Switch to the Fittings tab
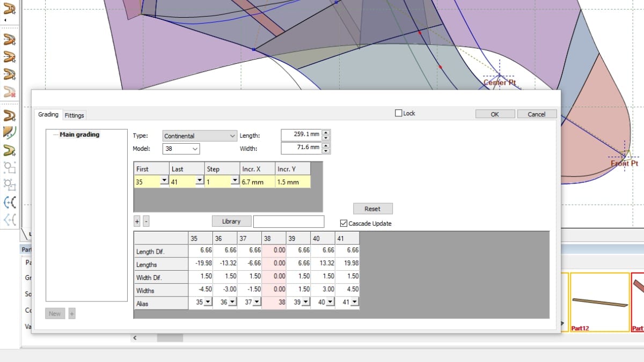Image resolution: width=644 pixels, height=362 pixels. [x=74, y=115]
